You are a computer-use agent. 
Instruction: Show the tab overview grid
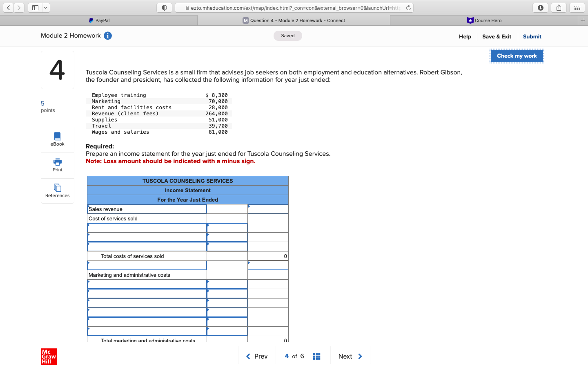(x=577, y=8)
